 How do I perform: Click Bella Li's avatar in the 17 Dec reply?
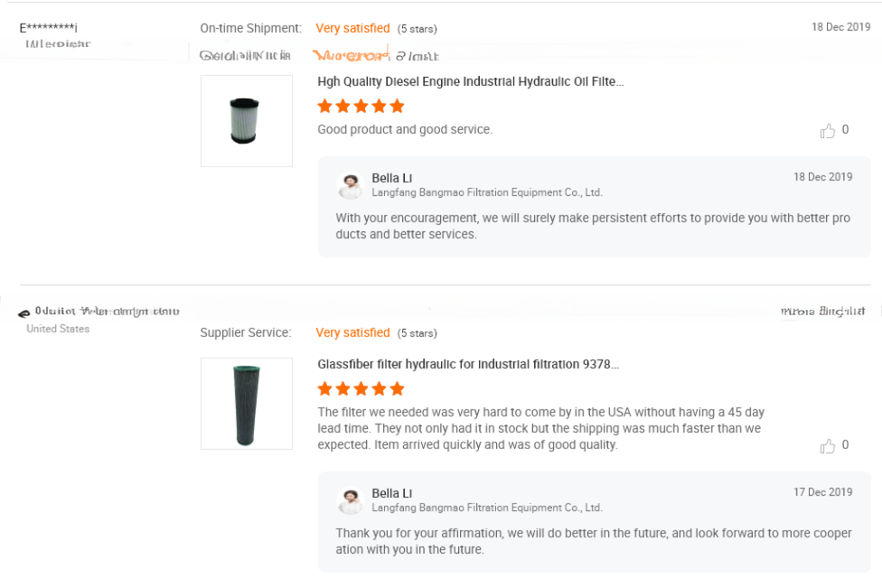[x=350, y=500]
